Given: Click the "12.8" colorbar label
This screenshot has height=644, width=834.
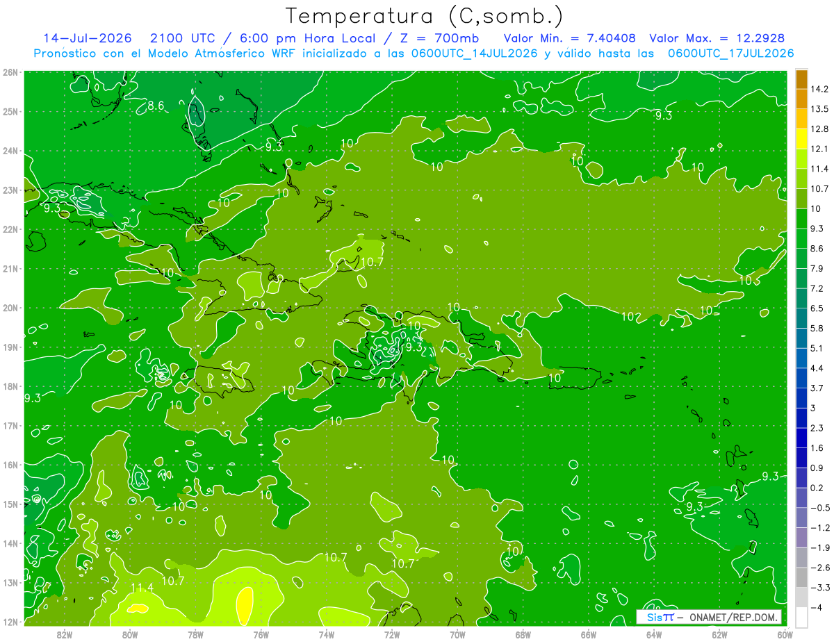Looking at the screenshot, I should (x=819, y=129).
